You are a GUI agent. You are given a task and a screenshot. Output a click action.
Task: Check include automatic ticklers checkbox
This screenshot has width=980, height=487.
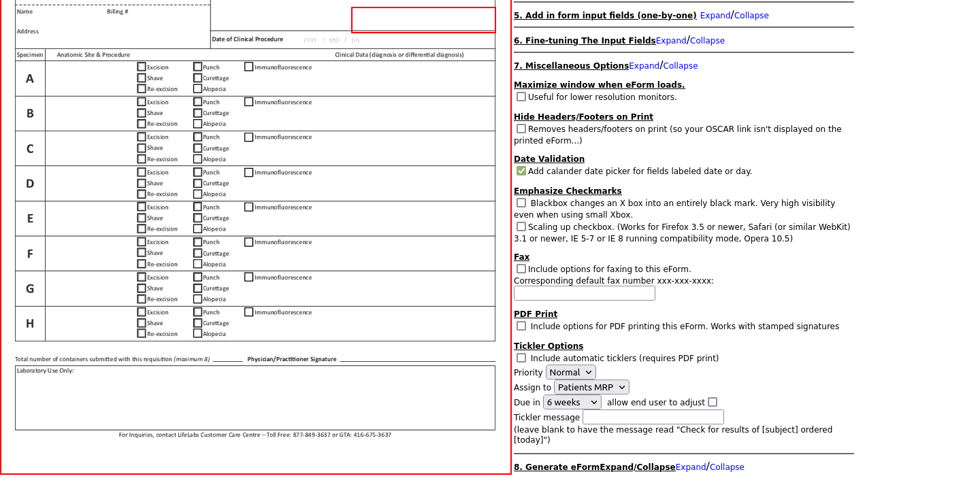pos(521,358)
